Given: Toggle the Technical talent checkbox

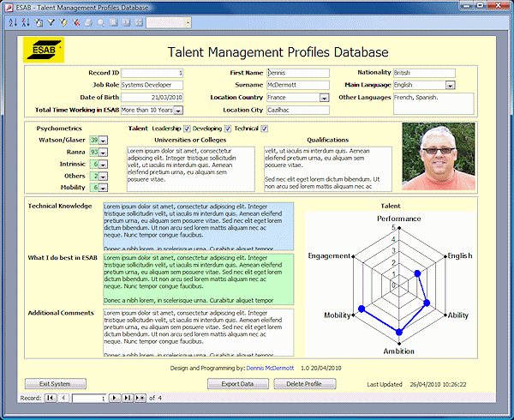Looking at the screenshot, I should (264, 129).
